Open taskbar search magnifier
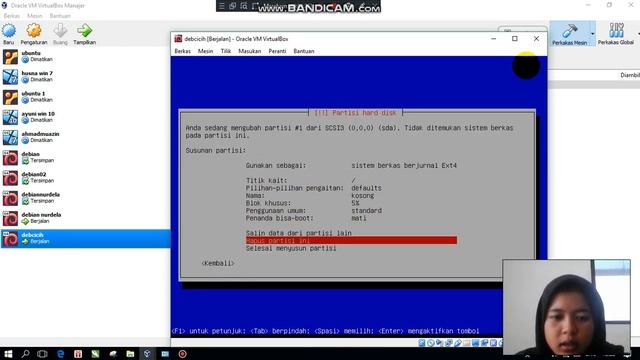 click(25, 353)
